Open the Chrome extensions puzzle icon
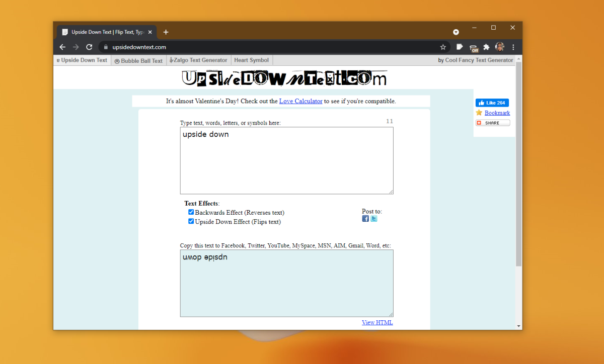This screenshot has width=604, height=364. tap(486, 47)
